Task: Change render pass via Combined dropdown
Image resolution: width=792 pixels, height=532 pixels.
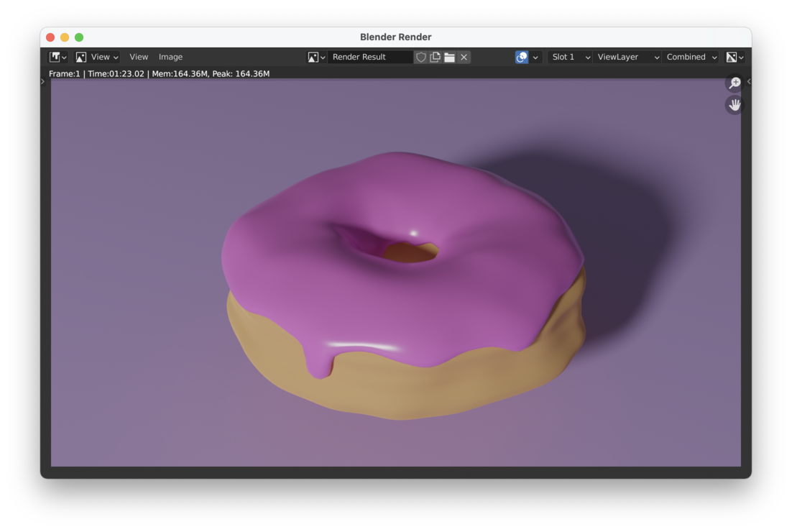Action: click(689, 57)
